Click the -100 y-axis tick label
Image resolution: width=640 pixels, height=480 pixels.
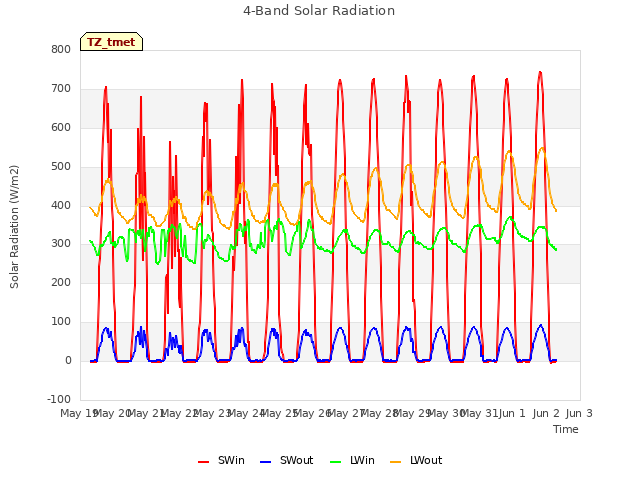pyautogui.click(x=59, y=399)
